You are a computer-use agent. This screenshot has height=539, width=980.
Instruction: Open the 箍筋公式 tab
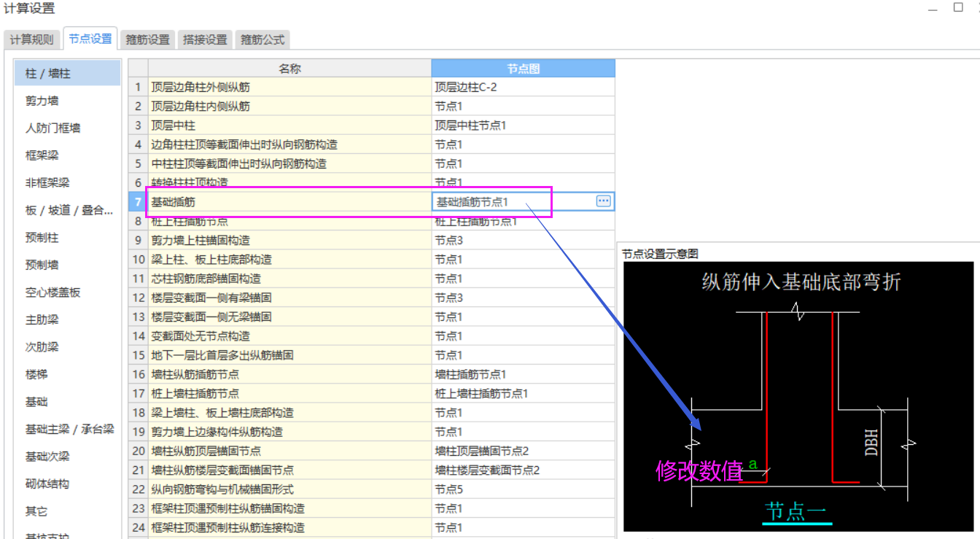pos(263,39)
